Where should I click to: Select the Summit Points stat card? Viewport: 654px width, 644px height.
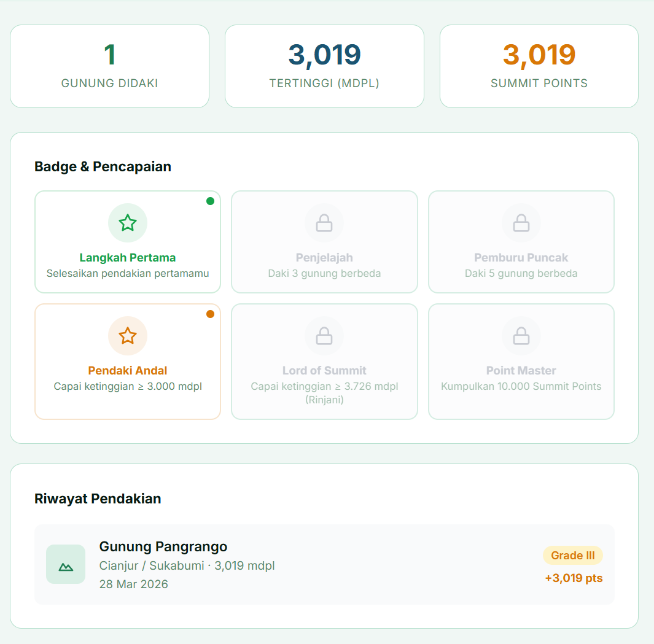(539, 66)
